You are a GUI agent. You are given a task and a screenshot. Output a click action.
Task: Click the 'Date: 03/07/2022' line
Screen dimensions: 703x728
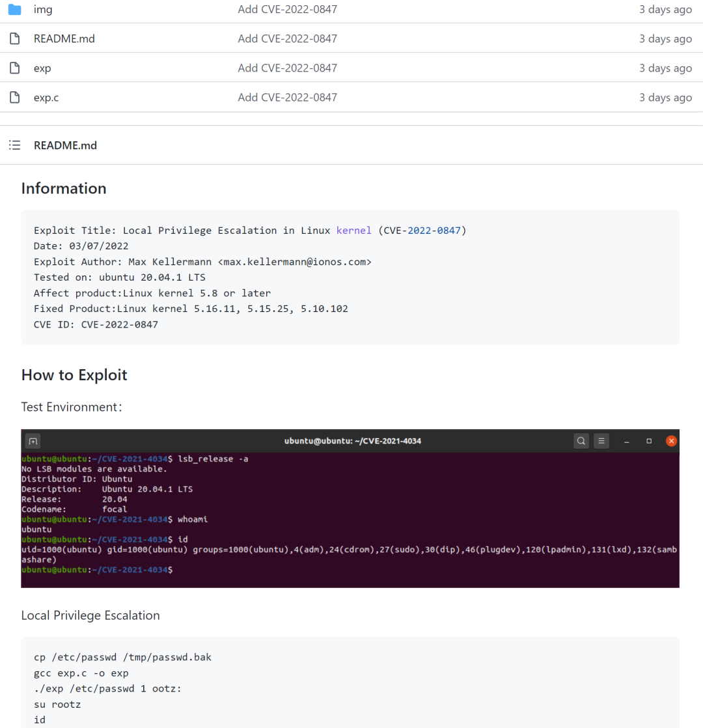[x=81, y=246]
